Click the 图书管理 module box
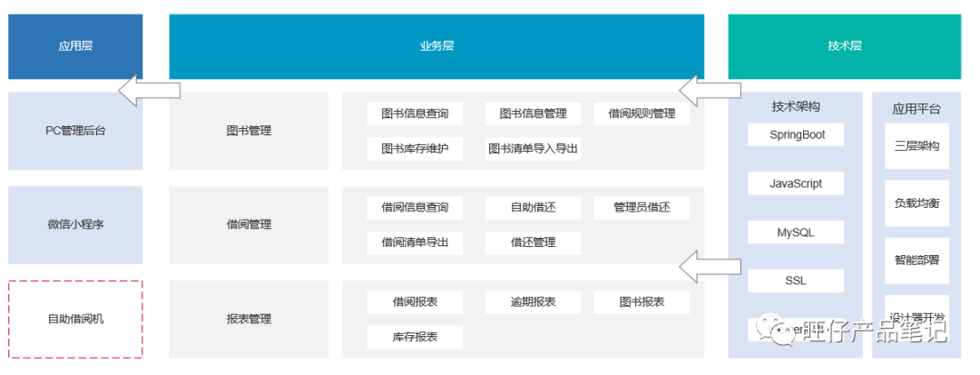 pos(249,132)
